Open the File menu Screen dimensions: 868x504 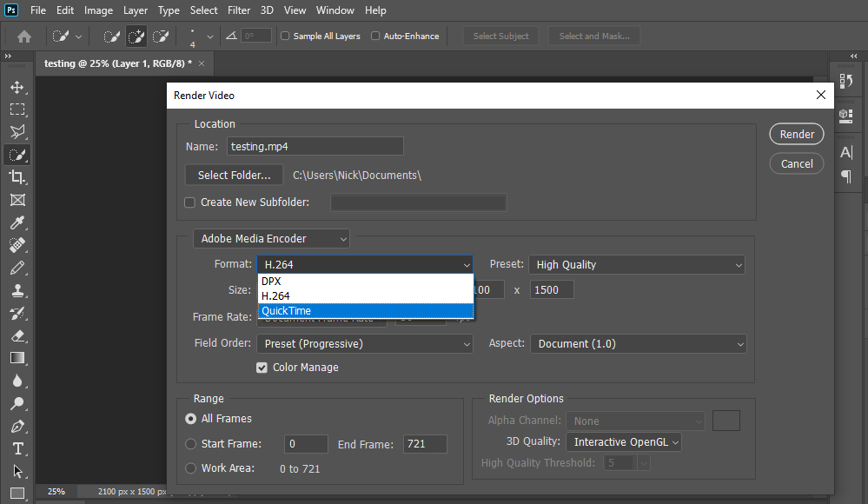click(38, 10)
